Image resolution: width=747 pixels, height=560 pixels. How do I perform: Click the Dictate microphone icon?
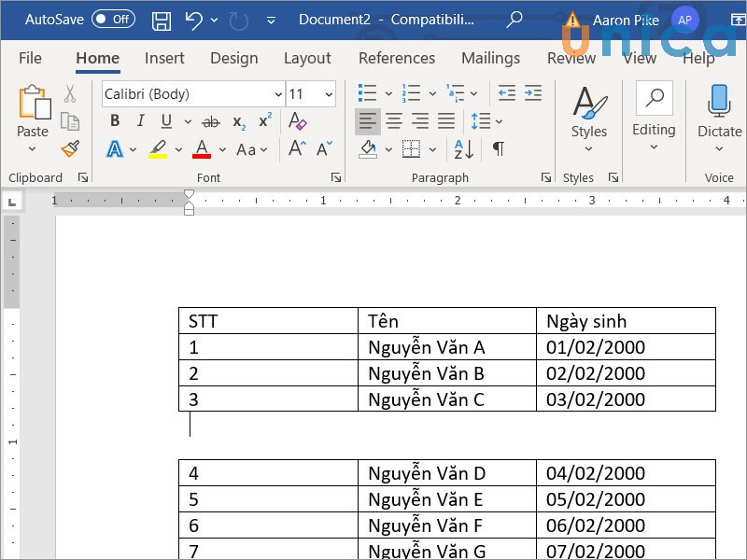[x=719, y=101]
